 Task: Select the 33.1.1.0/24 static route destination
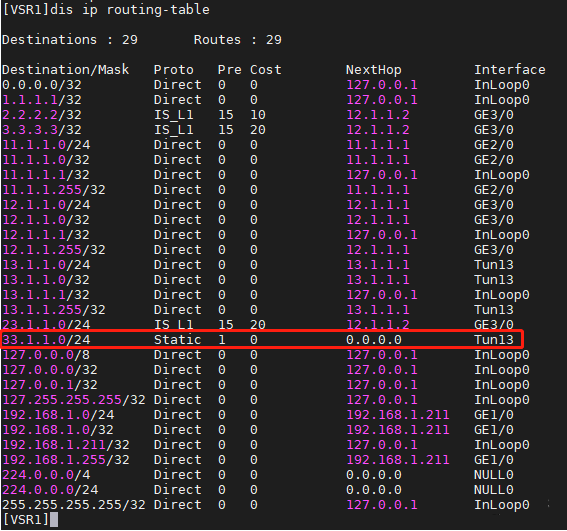(x=46, y=340)
